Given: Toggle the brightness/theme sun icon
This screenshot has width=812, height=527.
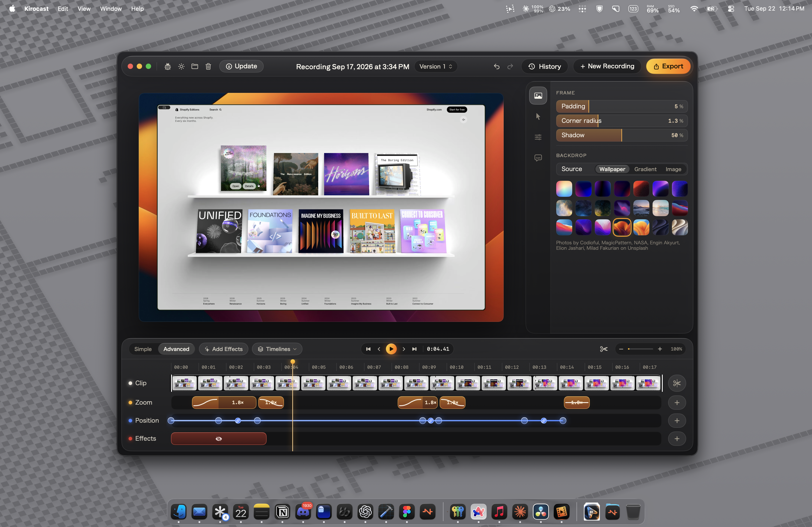Looking at the screenshot, I should tap(181, 66).
